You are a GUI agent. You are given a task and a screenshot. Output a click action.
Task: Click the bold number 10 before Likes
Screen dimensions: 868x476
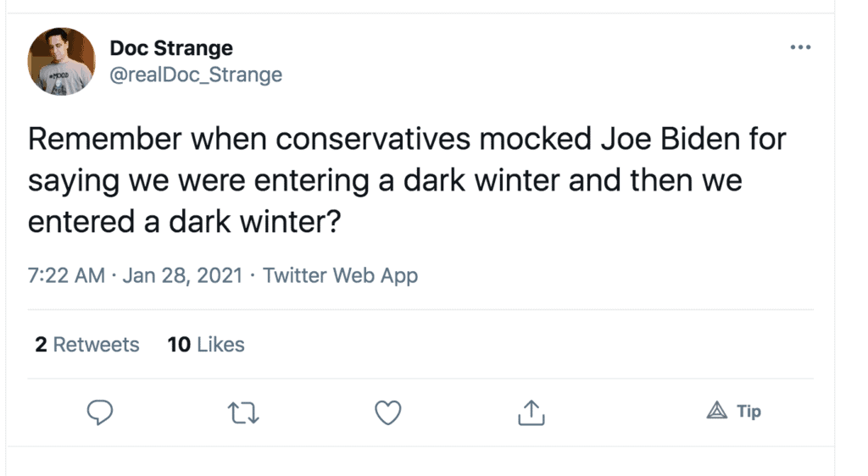[x=179, y=345]
